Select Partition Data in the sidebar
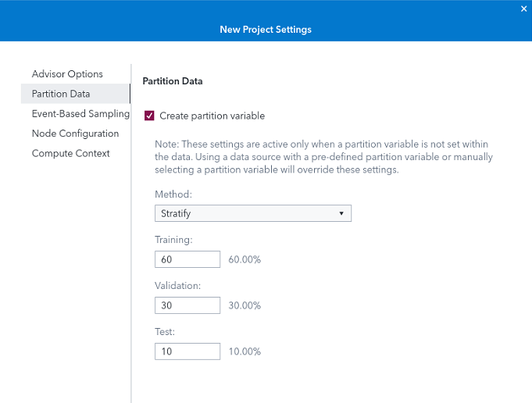The width and height of the screenshot is (532, 403). 61,94
